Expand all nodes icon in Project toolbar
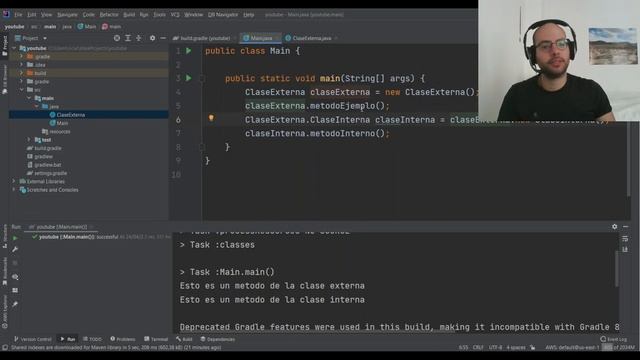The width and height of the screenshot is (640, 360). pos(128,38)
